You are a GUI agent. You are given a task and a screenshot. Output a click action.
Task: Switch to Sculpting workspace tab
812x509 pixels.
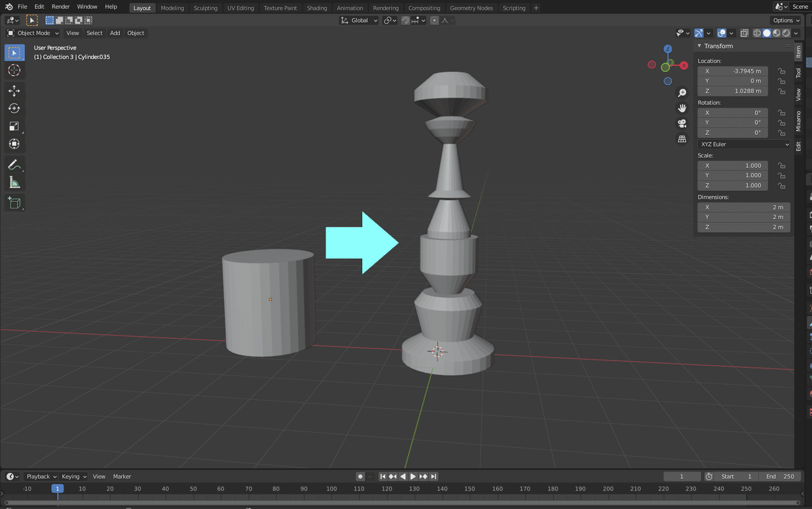(206, 8)
